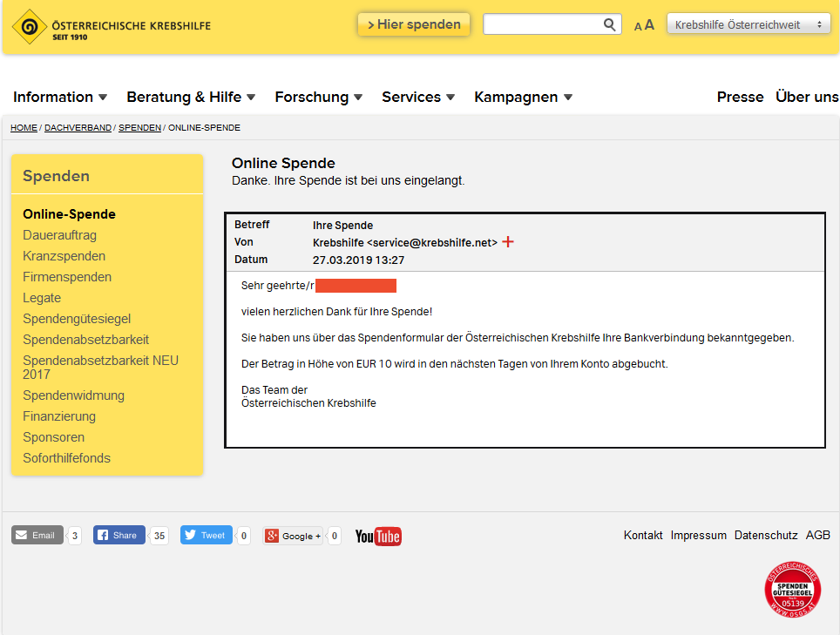Image resolution: width=840 pixels, height=635 pixels.
Task: Tweet this page on Twitter
Action: tap(207, 535)
